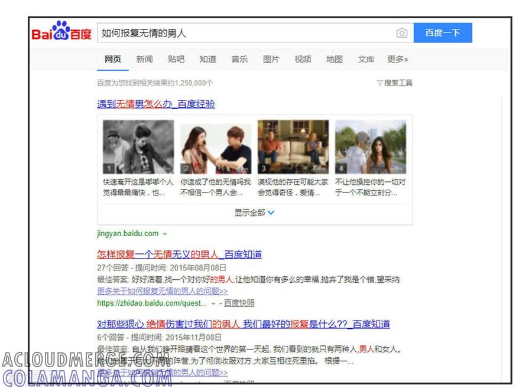Expand the arrow beside zhidao.baidu.com URL
Image resolution: width=532 pixels, height=392 pixels.
(213, 303)
